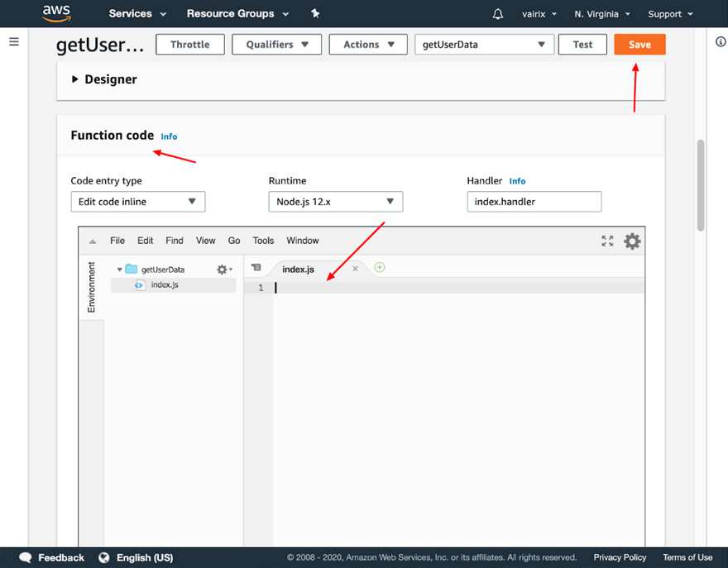Image resolution: width=728 pixels, height=568 pixels.
Task: Toggle the Environment side panel
Action: coord(91,287)
